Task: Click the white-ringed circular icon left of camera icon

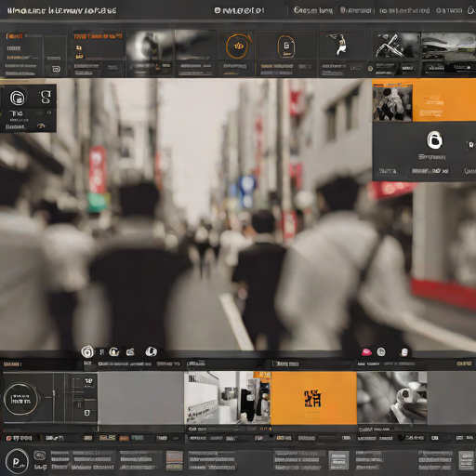Action: (114, 351)
